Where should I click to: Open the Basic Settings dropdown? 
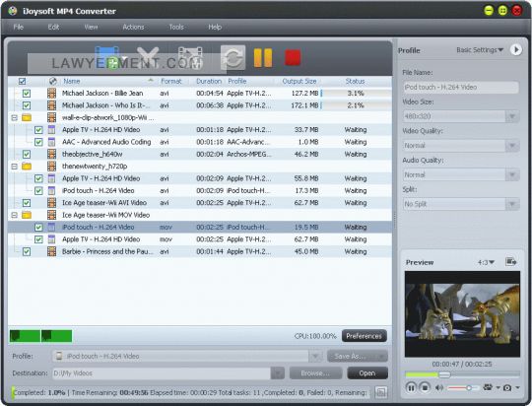480,50
